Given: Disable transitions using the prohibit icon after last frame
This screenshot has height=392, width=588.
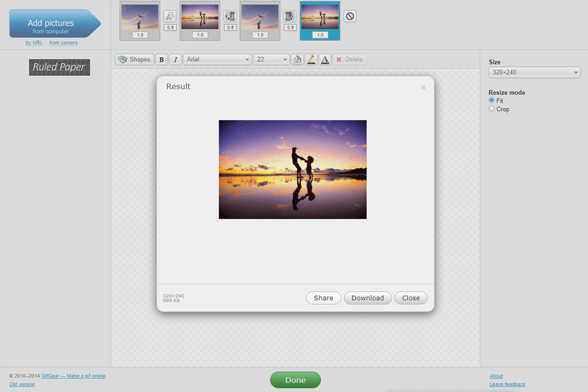Looking at the screenshot, I should click(x=349, y=16).
